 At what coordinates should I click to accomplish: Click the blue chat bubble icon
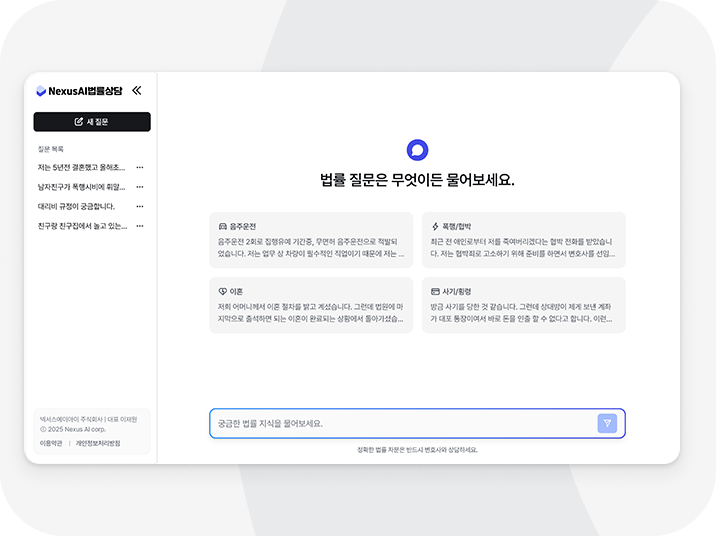417,150
